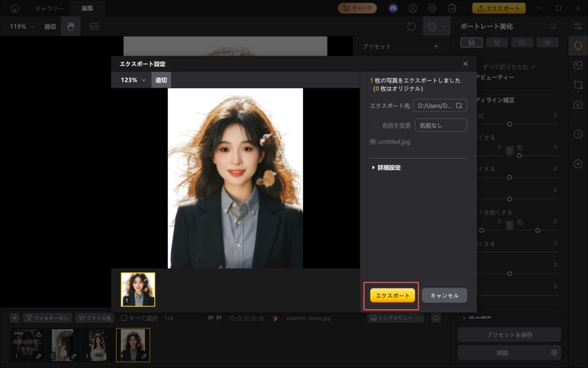Click the editor toolbar 適切 fit button
Screen dimensions: 588x368
(x=50, y=26)
